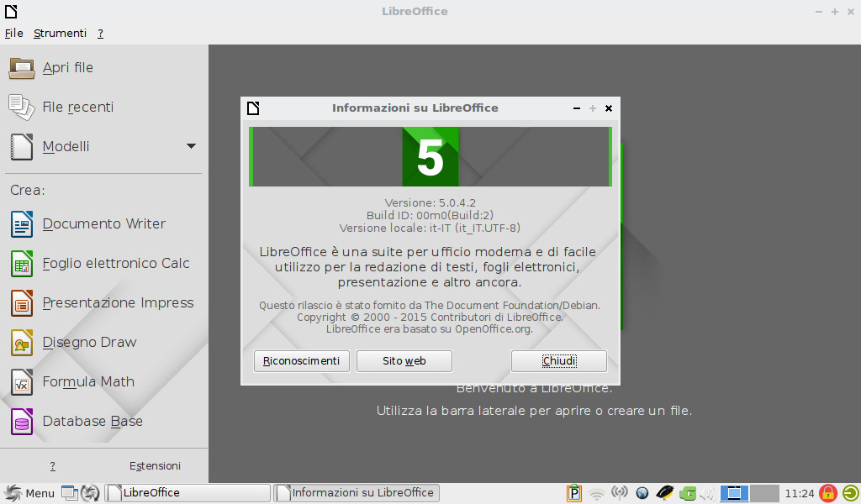
Task: Click the 11:24 clock
Action: coord(800,493)
